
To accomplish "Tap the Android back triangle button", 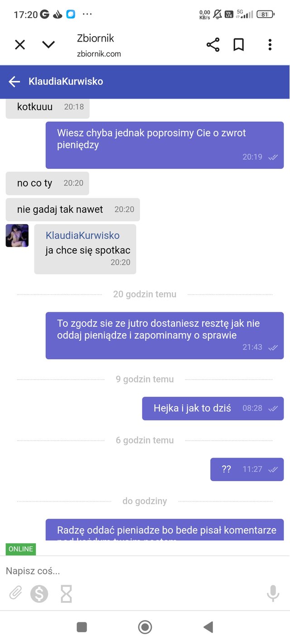I will pos(208,627).
